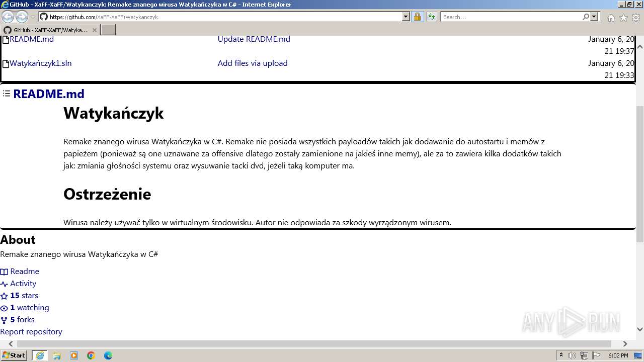The height and width of the screenshot is (362, 644).
Task: Open the Watykańczyk1.sln file link
Action: coord(41,63)
